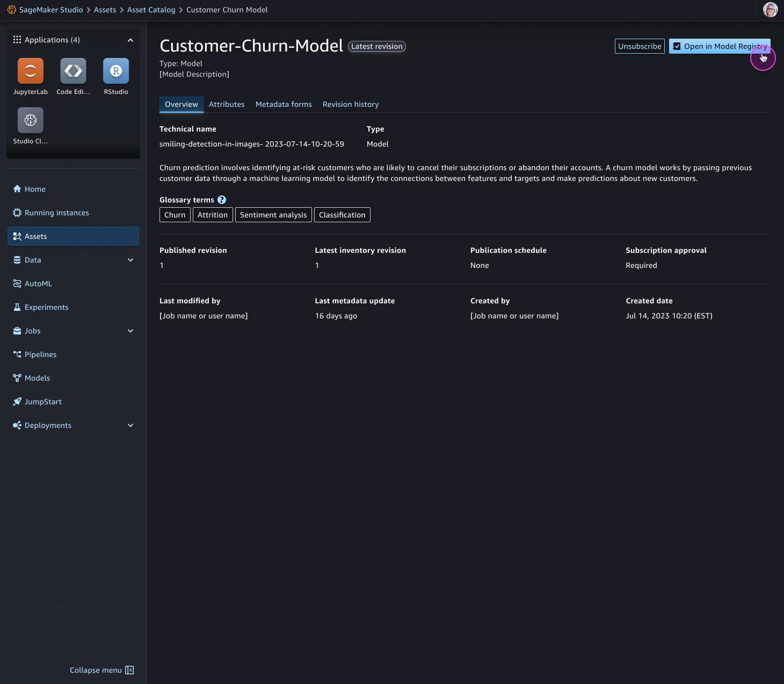Navigate to AutoML section

click(73, 283)
